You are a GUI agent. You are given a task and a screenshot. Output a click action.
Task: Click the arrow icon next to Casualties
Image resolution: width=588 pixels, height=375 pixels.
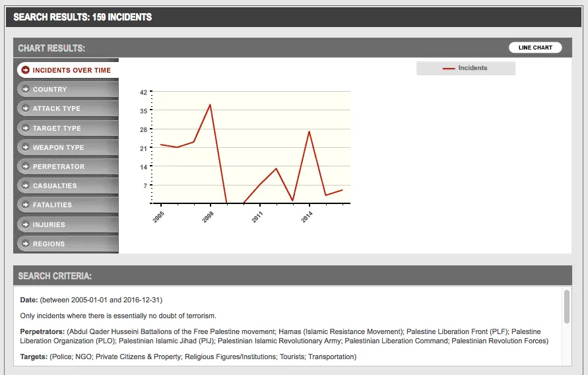(x=26, y=186)
